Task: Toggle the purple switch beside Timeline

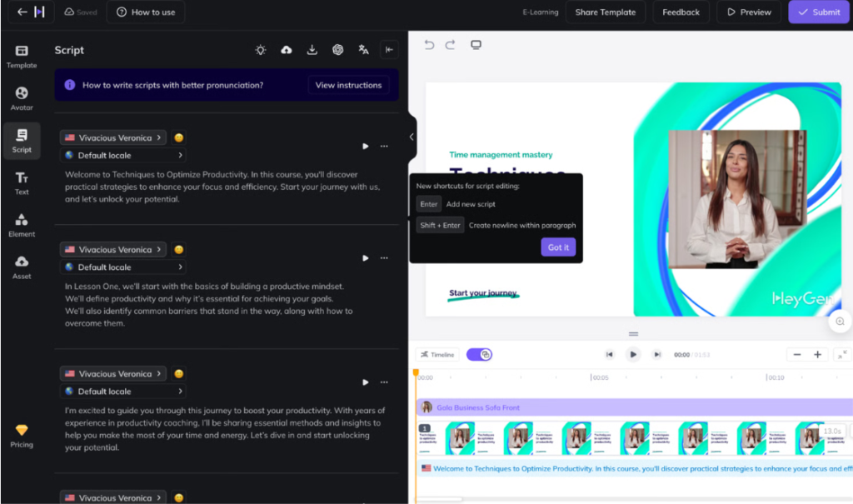Action: click(x=479, y=355)
